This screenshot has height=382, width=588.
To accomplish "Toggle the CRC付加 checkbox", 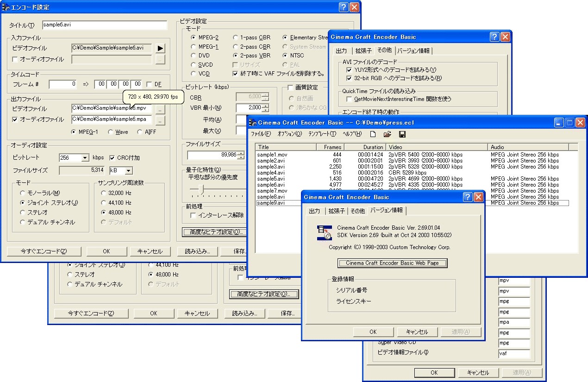I will [x=112, y=158].
